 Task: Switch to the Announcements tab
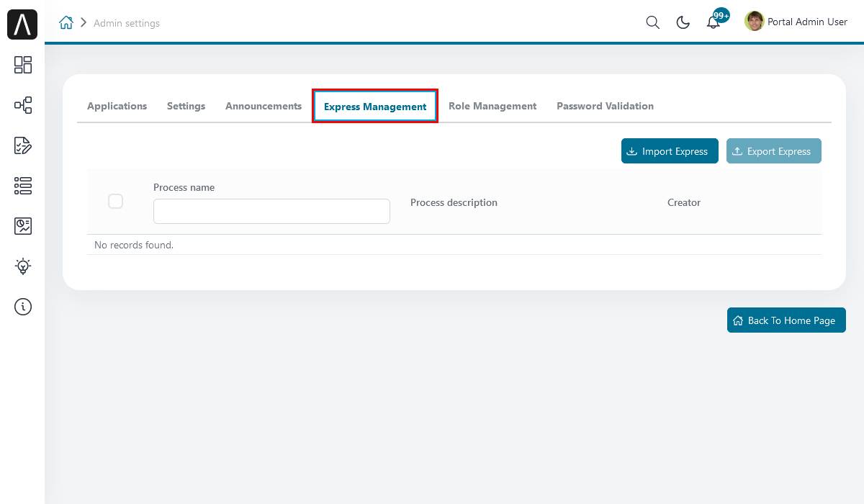[x=264, y=106]
